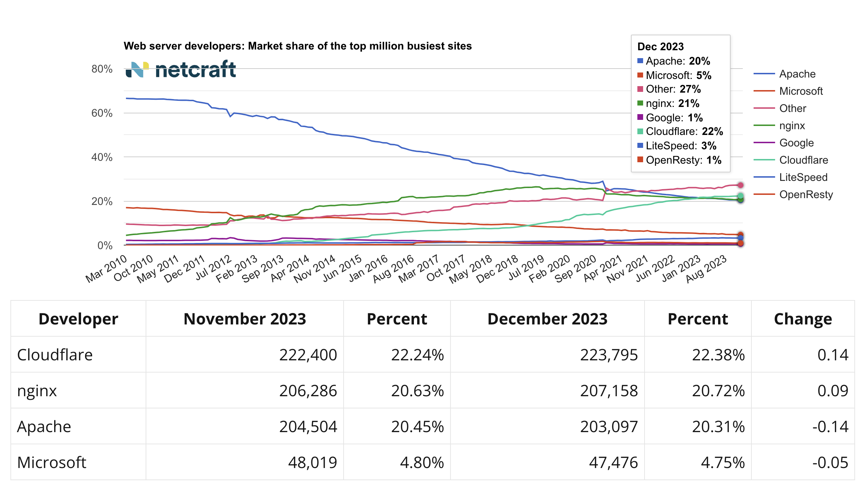Select the Google legend line marker
The height and width of the screenshot is (496, 868).
(x=764, y=143)
